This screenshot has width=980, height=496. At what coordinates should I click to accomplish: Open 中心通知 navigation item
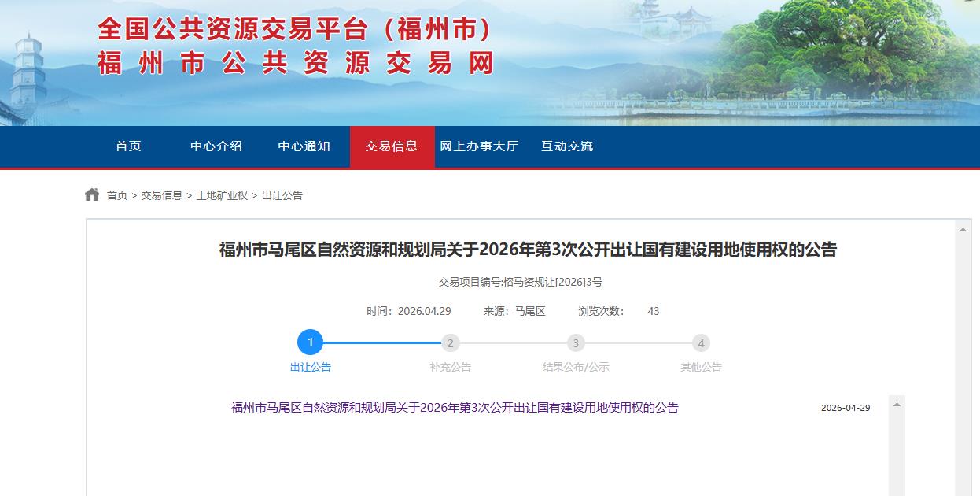click(x=304, y=146)
